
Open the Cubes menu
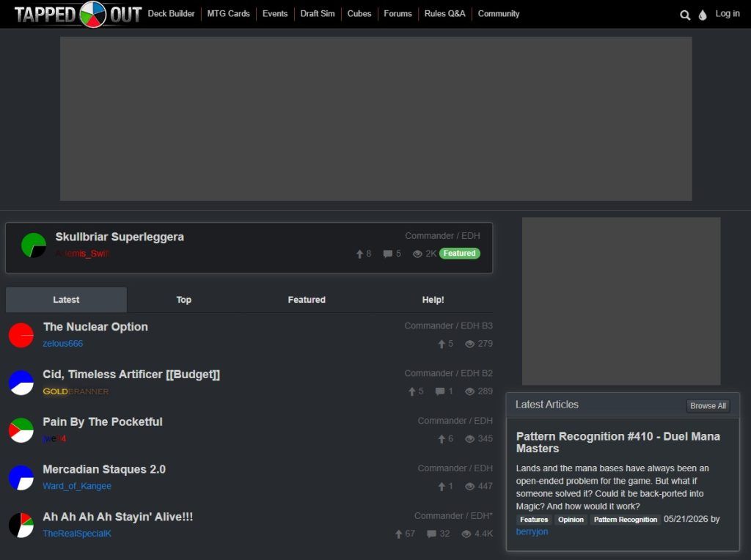tap(359, 14)
